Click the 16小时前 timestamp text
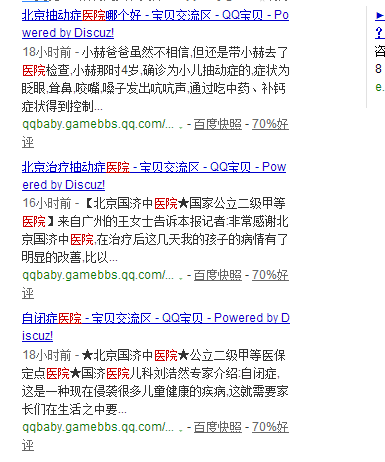 (47, 203)
